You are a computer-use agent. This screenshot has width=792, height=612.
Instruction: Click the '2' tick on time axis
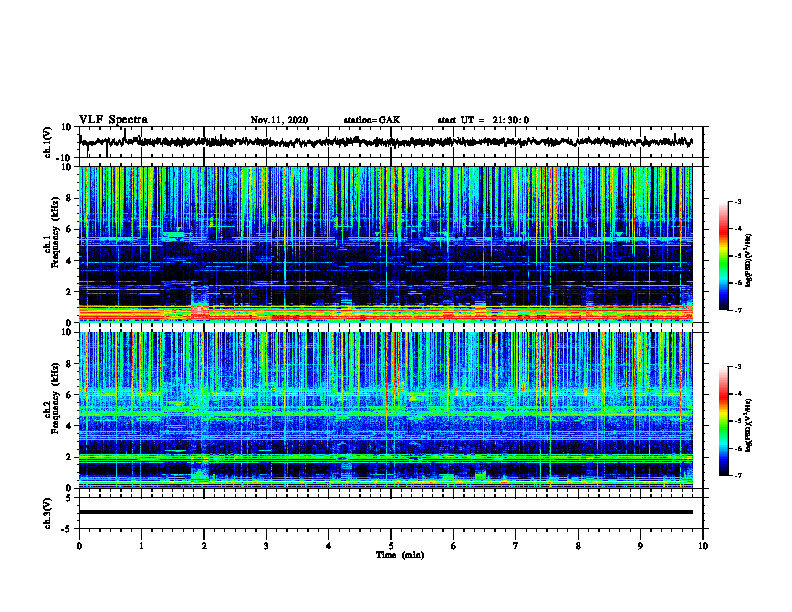(x=204, y=546)
